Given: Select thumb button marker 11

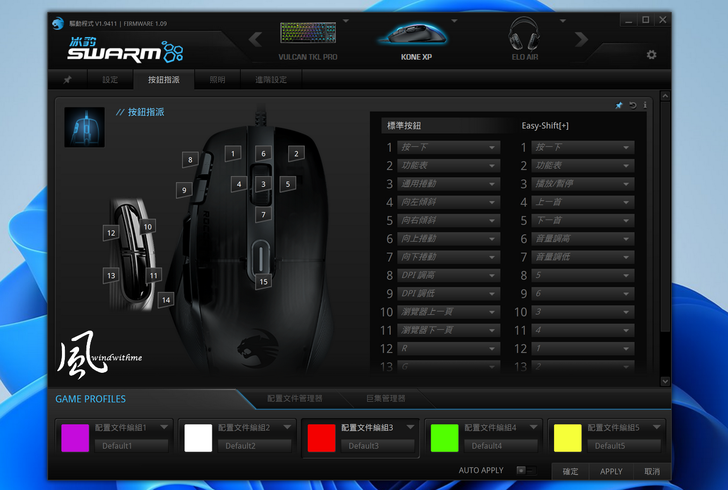Looking at the screenshot, I should tap(154, 275).
